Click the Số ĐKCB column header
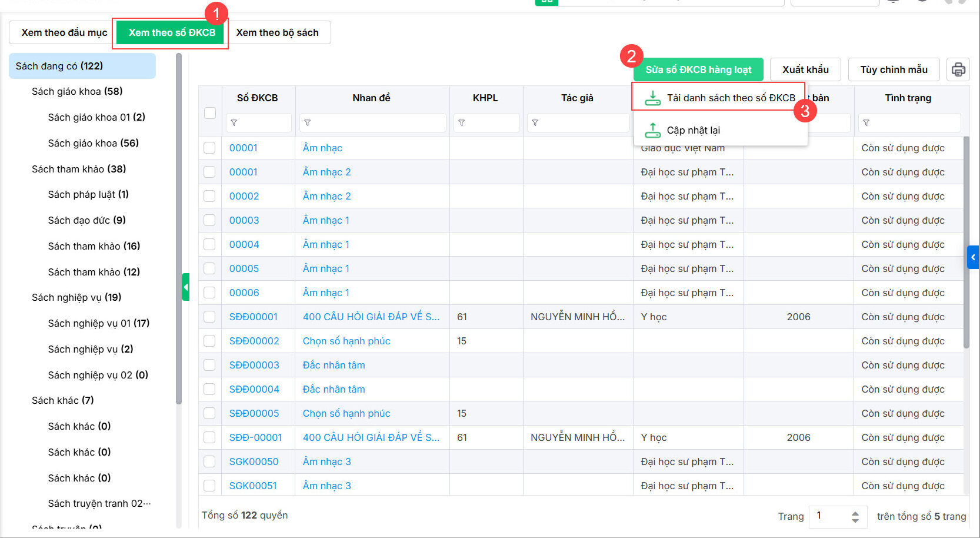Screen dimensions: 980x538 (x=258, y=98)
